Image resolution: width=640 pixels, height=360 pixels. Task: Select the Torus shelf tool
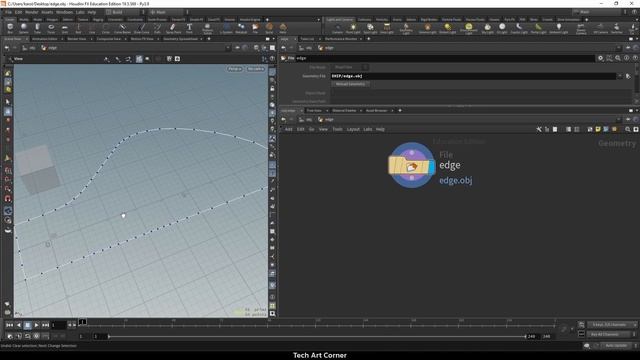pos(51,28)
